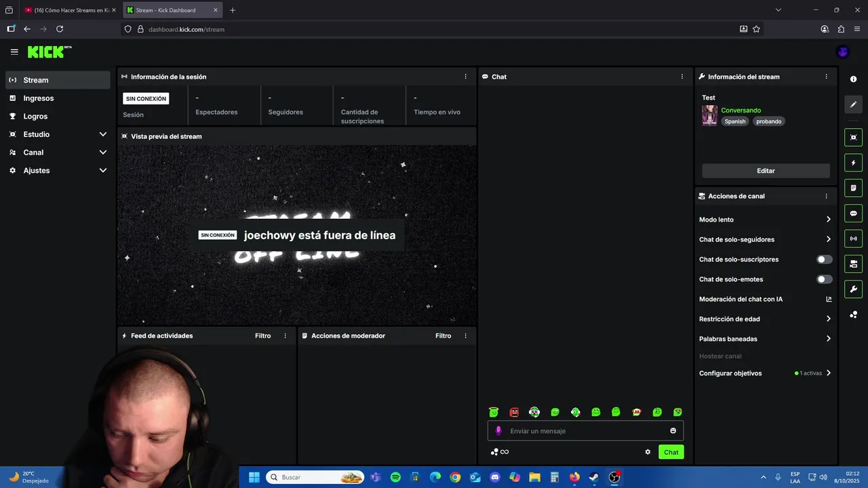868x488 pixels.
Task: Open the Filtro dropdown in Feed de actividades
Action: tap(262, 335)
